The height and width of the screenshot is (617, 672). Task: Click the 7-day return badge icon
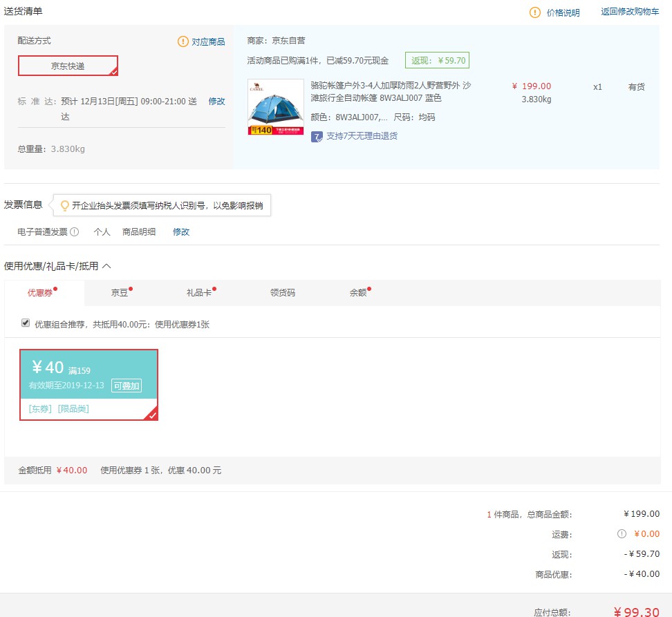click(x=317, y=137)
